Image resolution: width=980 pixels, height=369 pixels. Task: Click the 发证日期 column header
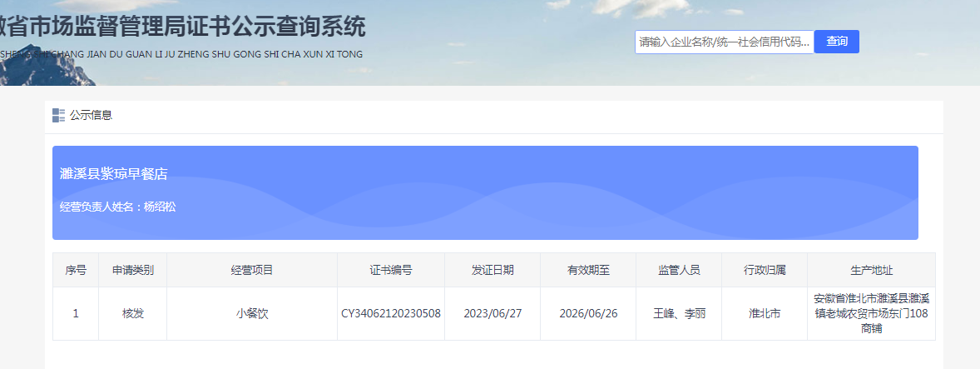[492, 270]
